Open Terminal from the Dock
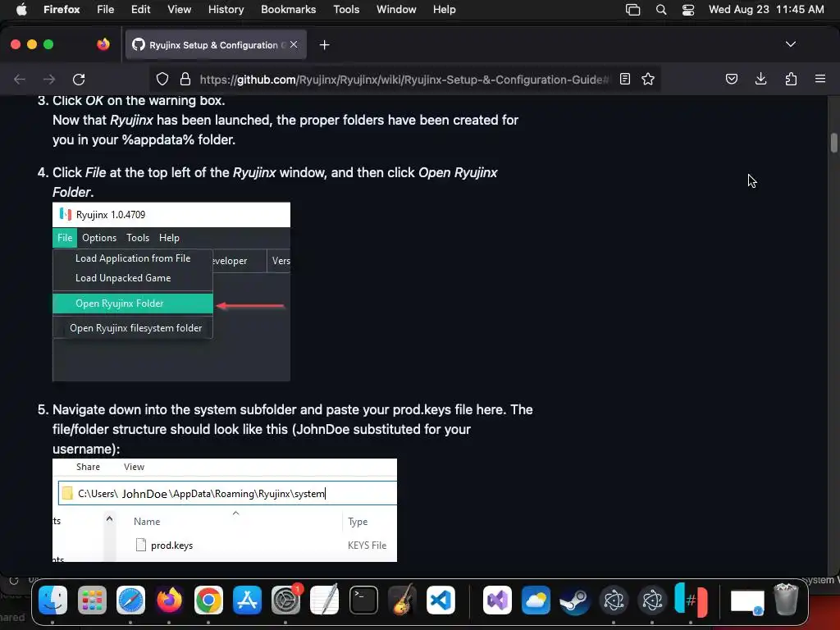840x630 pixels. point(363,600)
